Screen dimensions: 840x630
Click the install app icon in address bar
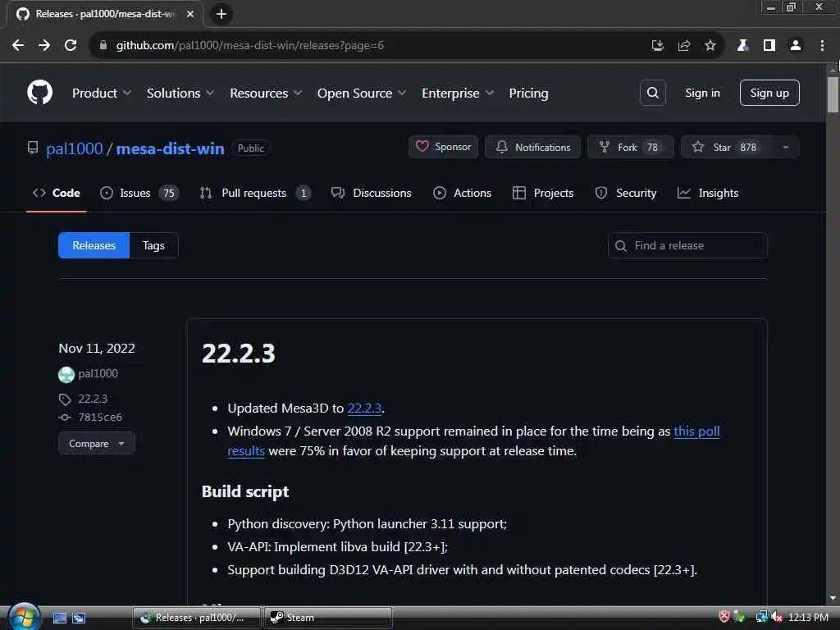pyautogui.click(x=657, y=46)
